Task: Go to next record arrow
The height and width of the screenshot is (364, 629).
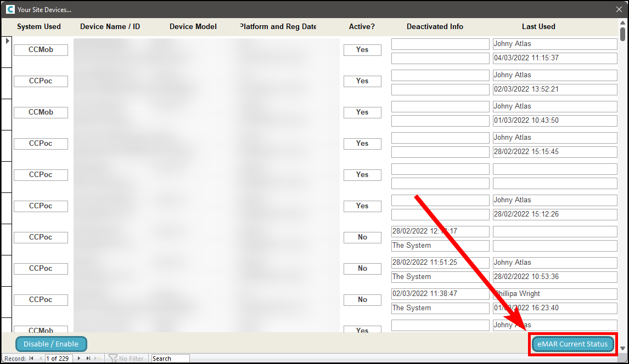Action: [80, 359]
